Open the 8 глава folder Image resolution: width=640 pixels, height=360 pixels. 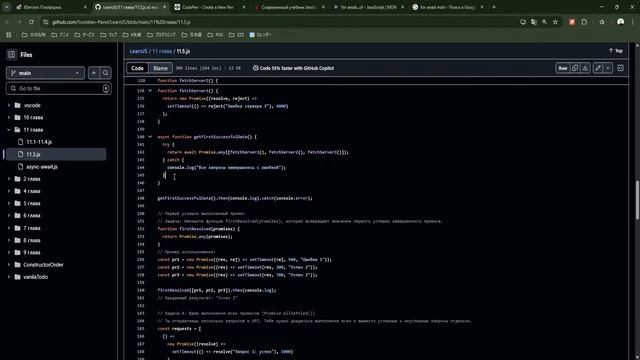[x=31, y=240]
